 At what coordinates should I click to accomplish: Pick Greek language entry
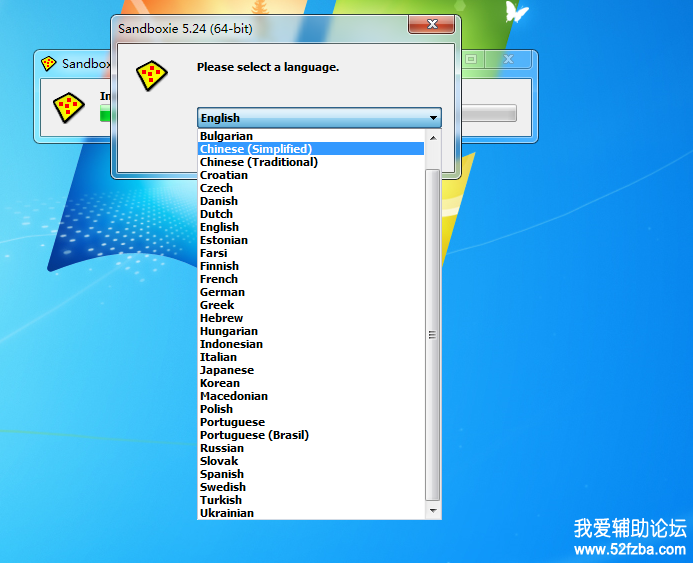pyautogui.click(x=311, y=305)
